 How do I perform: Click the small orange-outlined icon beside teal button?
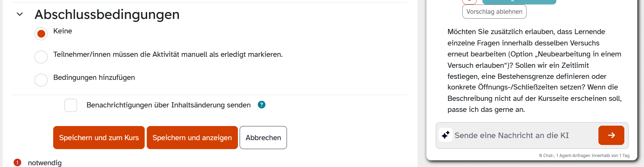470,1
